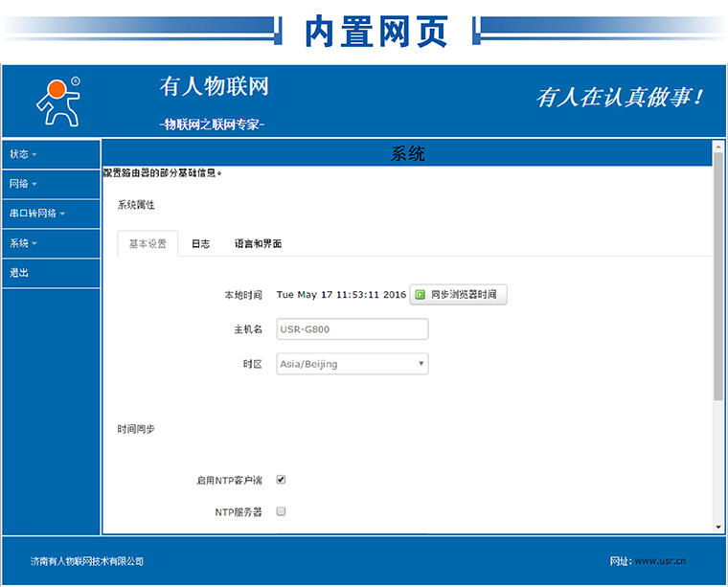728x587 pixels.
Task: Enable the NTP服务器 checkbox
Action: point(281,511)
